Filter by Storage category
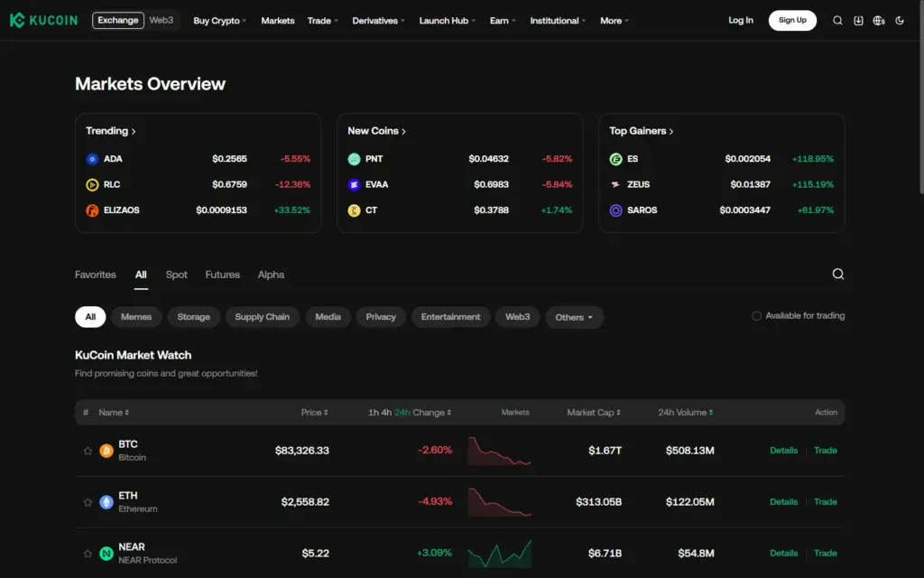This screenshot has height=578, width=924. pyautogui.click(x=193, y=317)
